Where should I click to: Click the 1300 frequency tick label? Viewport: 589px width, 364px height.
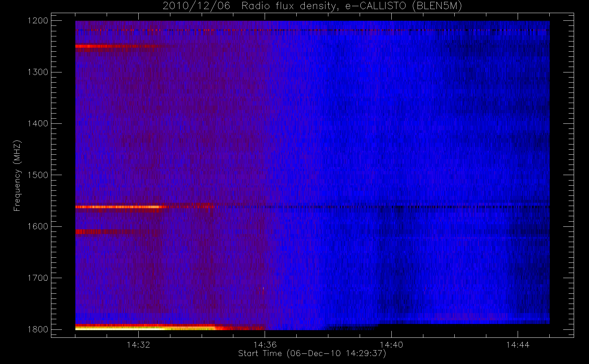point(38,72)
